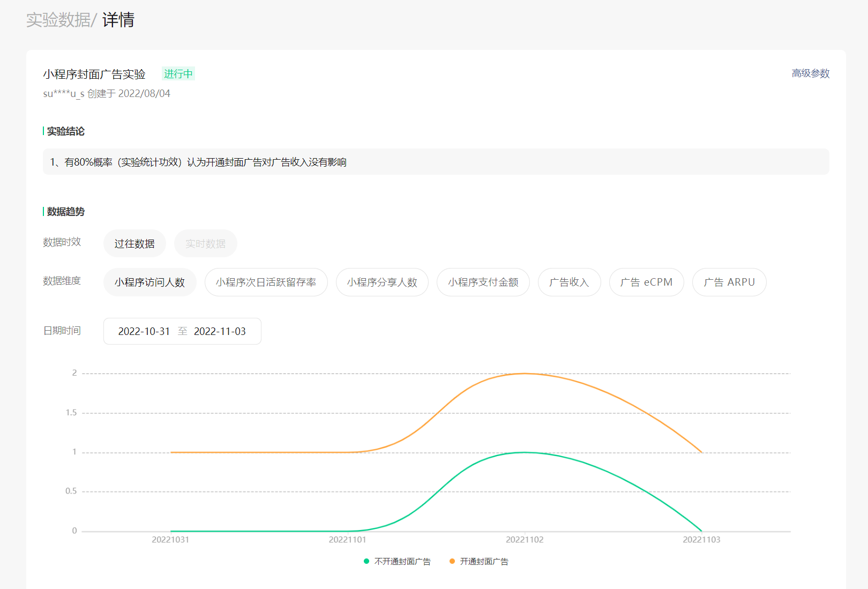This screenshot has height=589, width=868.
Task: Click orange line peak at 20221102
Action: tap(525, 374)
